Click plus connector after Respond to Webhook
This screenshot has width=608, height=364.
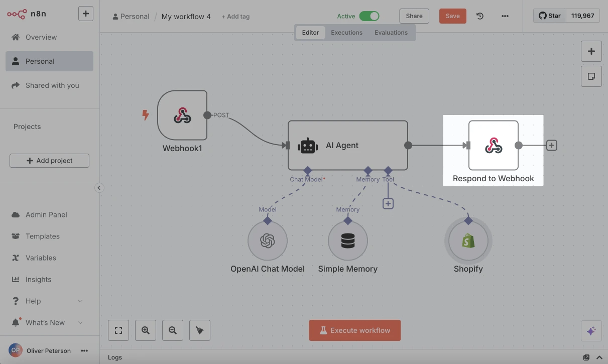pos(551,145)
